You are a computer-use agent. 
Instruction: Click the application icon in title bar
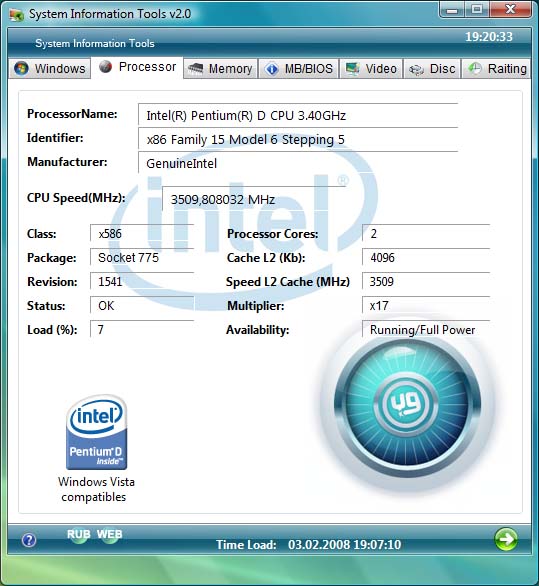(x=17, y=15)
